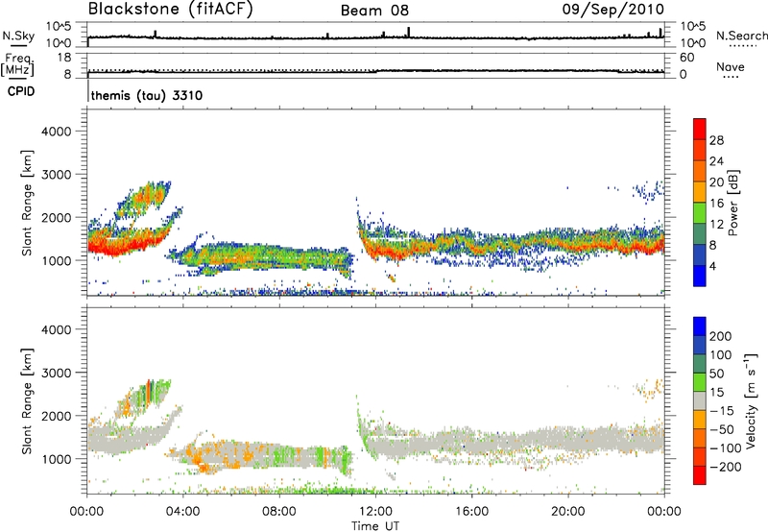Click the '4' power scale value
This screenshot has height=532, width=768.
tap(712, 266)
